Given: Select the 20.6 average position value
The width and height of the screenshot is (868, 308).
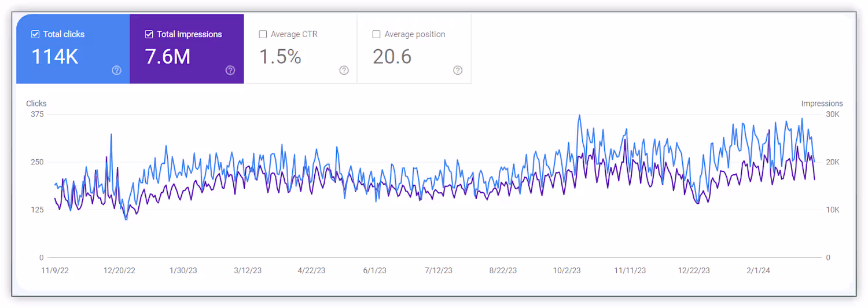Looking at the screenshot, I should 392,57.
